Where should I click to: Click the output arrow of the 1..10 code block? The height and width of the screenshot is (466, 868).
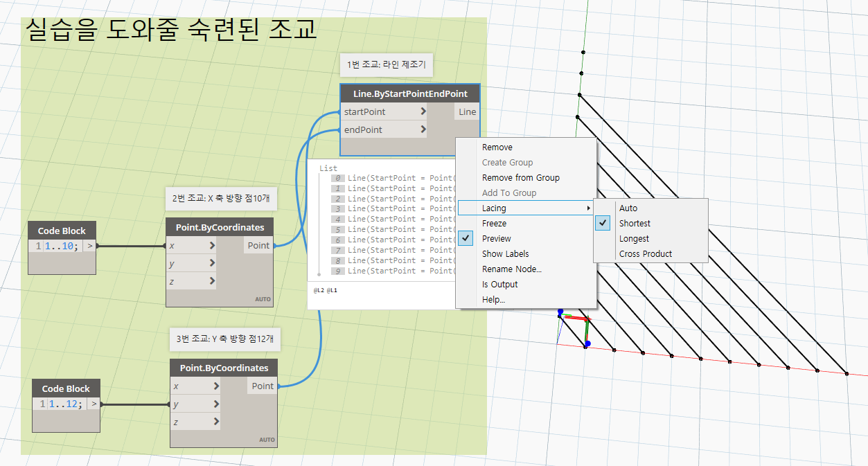click(89, 246)
